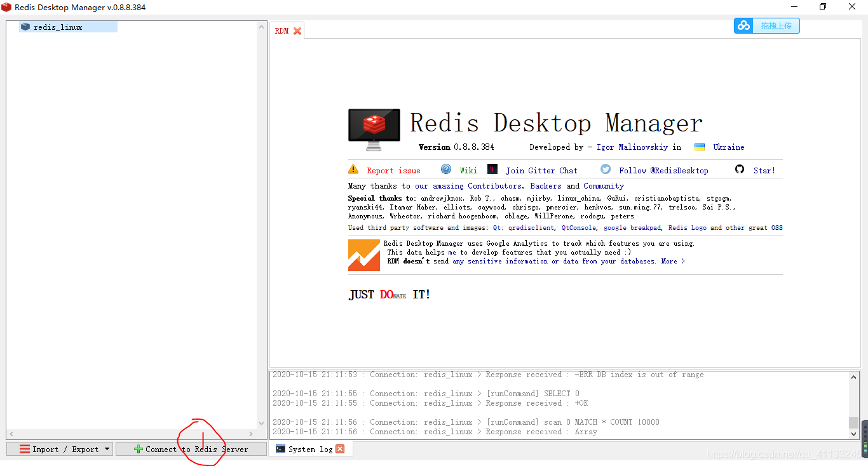Screen dimensions: 868x466
Task: Open the Backers link
Action: point(546,186)
